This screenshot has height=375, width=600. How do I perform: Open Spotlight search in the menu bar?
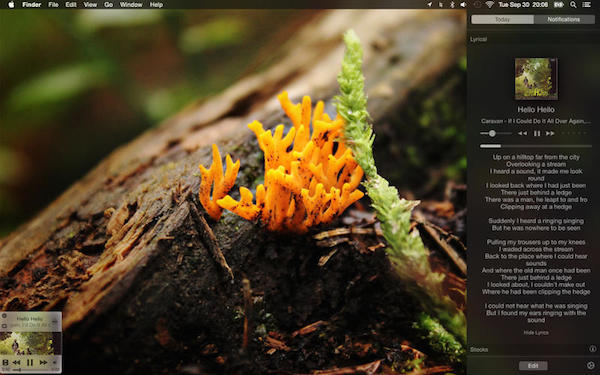pos(573,5)
